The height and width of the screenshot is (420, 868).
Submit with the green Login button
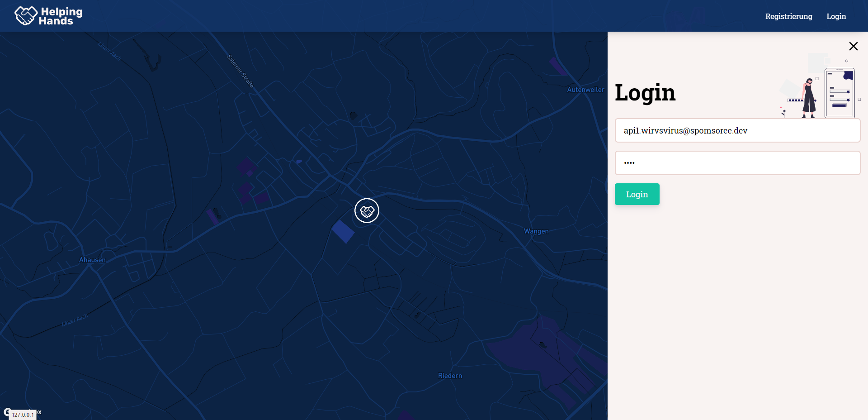pos(637,194)
